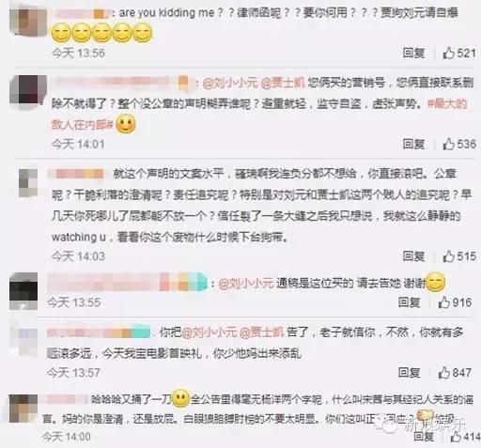Tap the thumbs-up showing 916 likes
Image resolution: width=481 pixels, height=448 pixels.
444,302
